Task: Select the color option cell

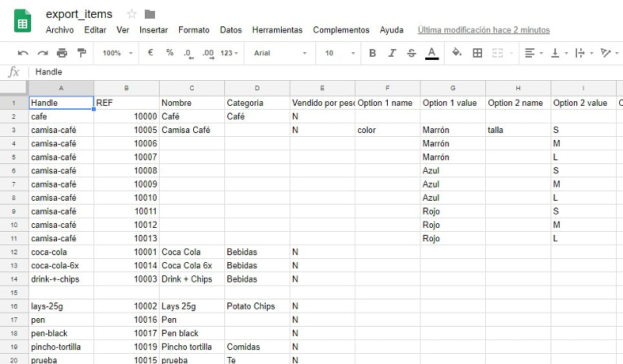Action: (x=387, y=130)
